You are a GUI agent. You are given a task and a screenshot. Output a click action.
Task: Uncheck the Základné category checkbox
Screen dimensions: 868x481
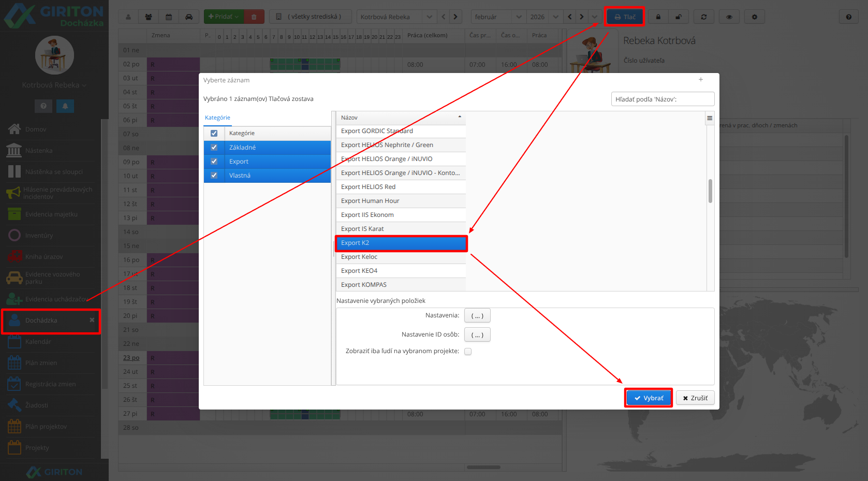coord(214,148)
